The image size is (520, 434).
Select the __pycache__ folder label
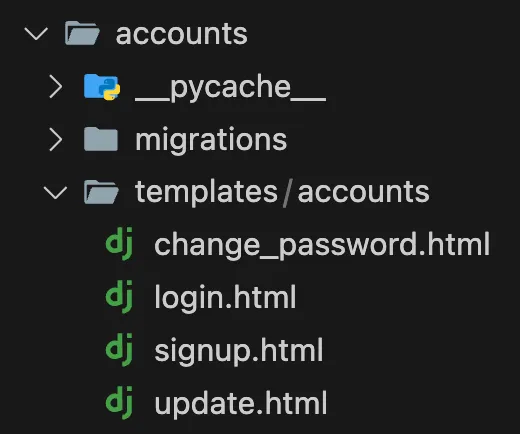(230, 88)
